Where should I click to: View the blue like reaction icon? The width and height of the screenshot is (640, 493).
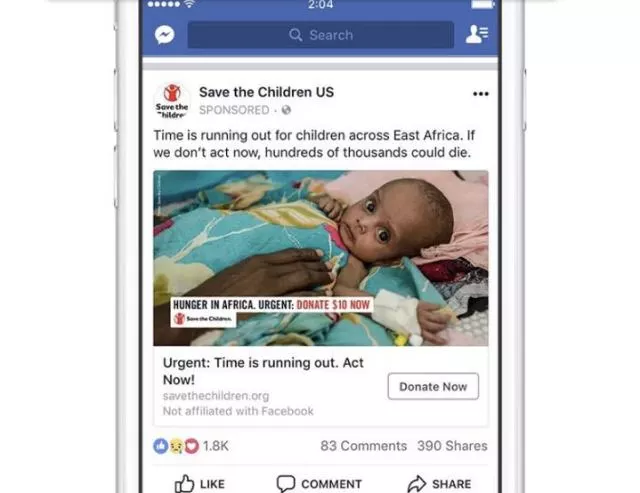point(161,446)
